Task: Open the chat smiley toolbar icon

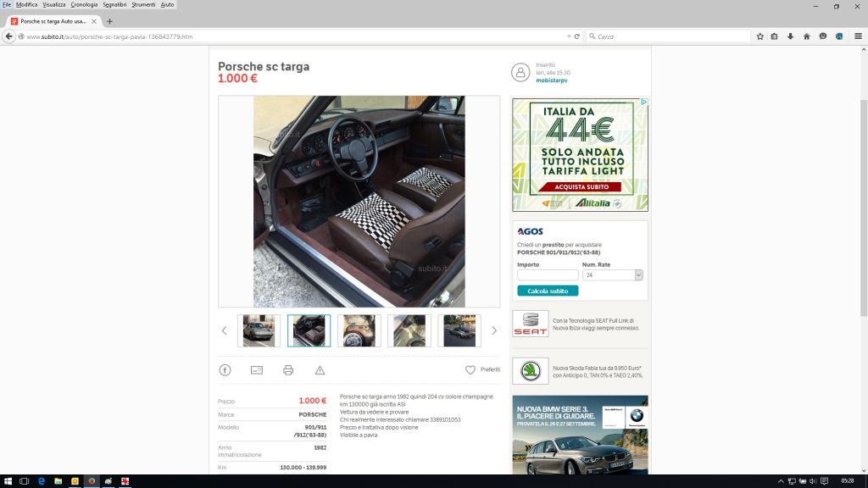Action: 823,36
